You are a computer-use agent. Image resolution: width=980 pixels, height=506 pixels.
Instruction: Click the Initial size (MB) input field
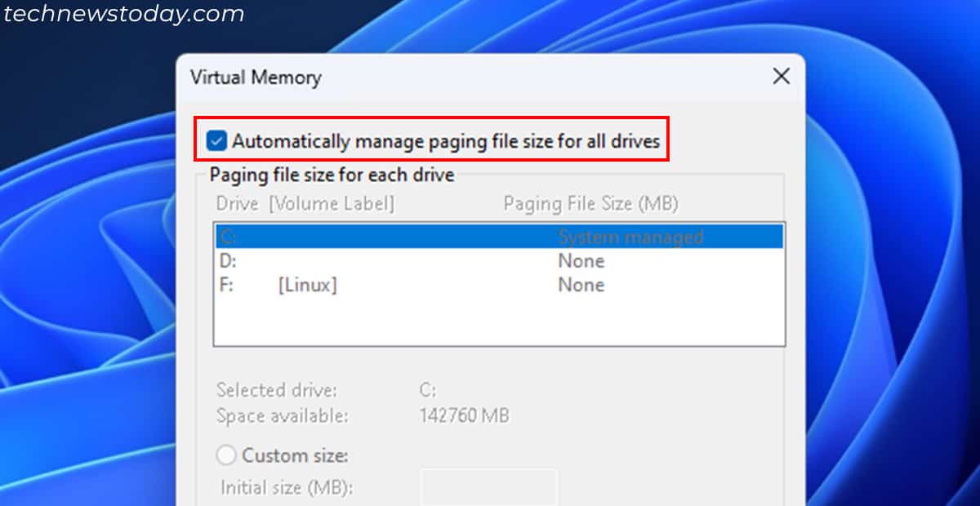[490, 487]
